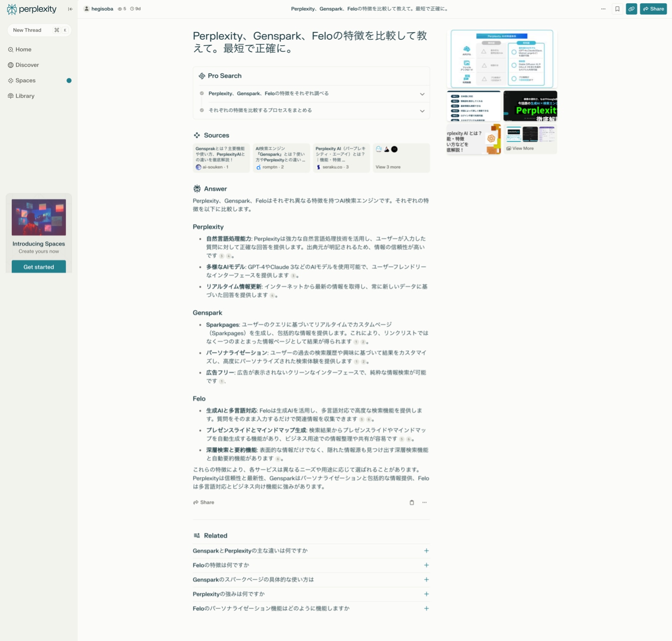Start a New Thread
This screenshot has width=672, height=641.
coord(39,30)
